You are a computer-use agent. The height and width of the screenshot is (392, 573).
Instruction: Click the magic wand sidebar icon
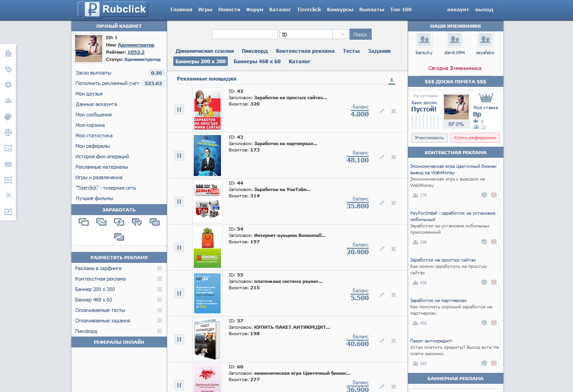[x=8, y=196]
